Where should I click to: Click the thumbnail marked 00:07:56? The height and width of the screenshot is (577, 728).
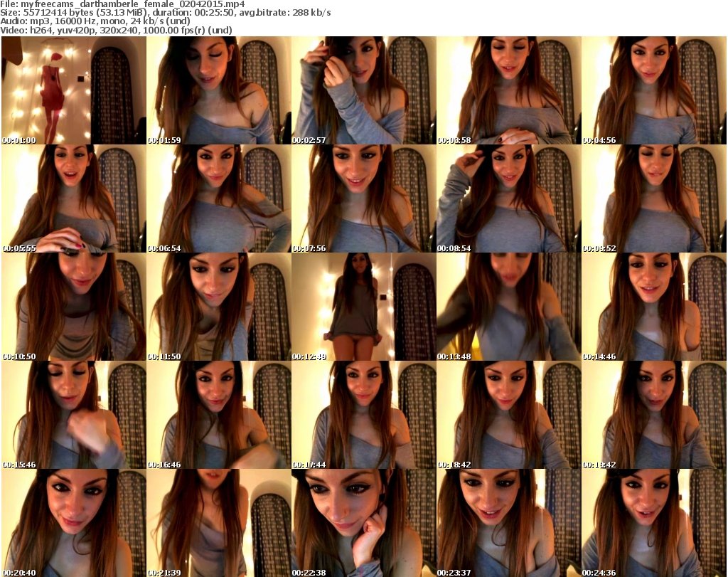tap(364, 198)
